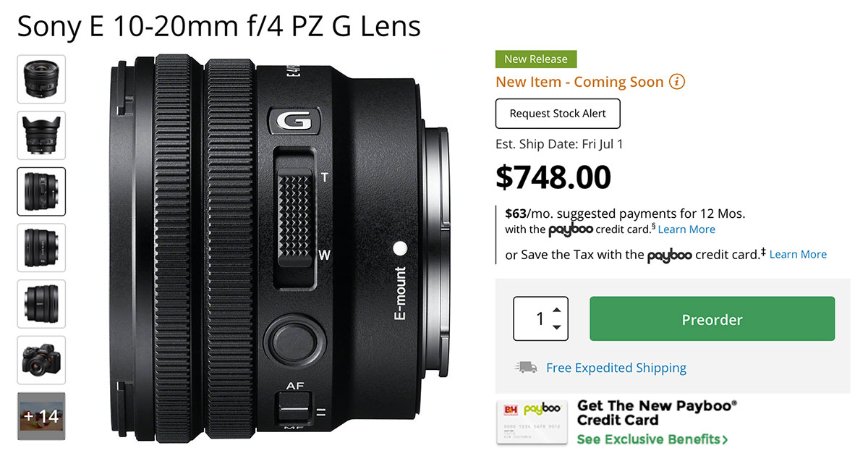Select the fifth lens thumbnail
This screenshot has width=868, height=456.
pos(41,304)
